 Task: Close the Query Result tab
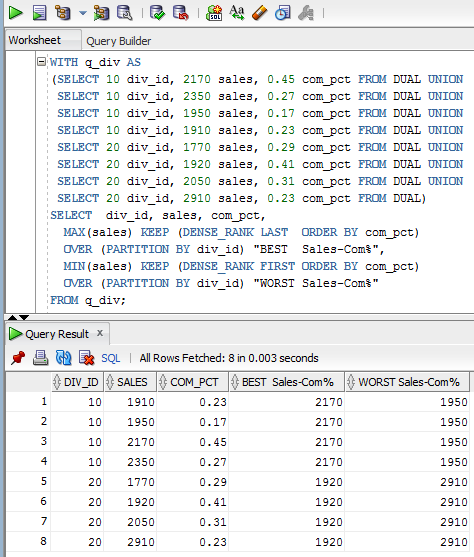click(x=100, y=333)
